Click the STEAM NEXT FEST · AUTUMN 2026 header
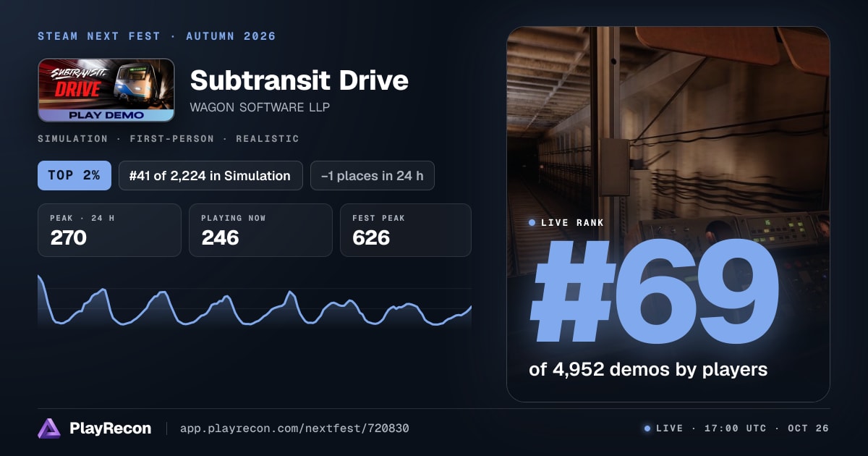This screenshot has width=868, height=456. pos(157,36)
